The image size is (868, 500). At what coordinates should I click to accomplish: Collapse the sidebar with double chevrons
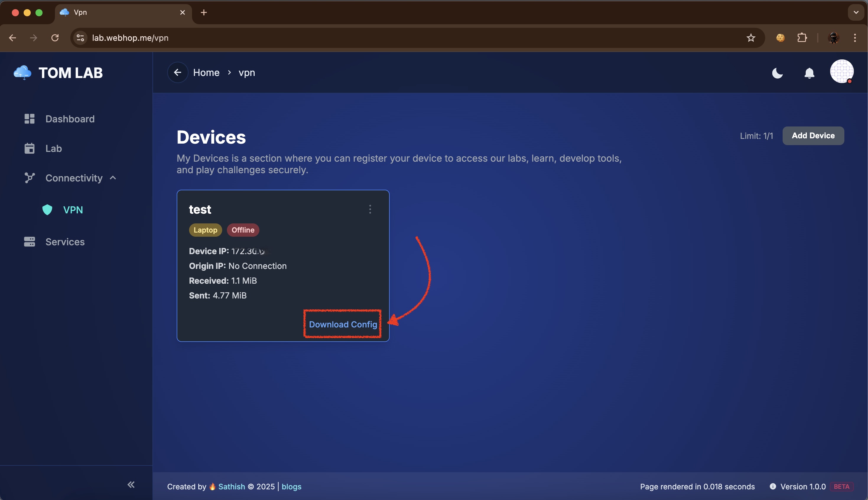pos(131,485)
